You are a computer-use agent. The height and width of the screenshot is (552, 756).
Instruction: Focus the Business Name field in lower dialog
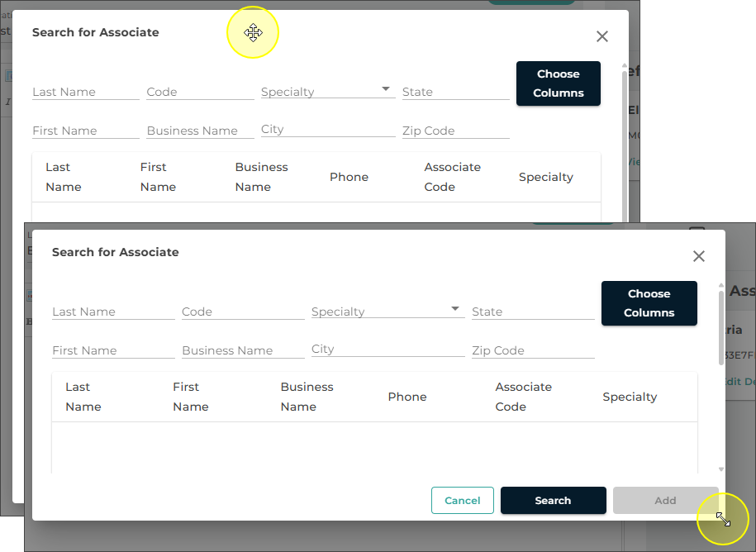tap(243, 350)
